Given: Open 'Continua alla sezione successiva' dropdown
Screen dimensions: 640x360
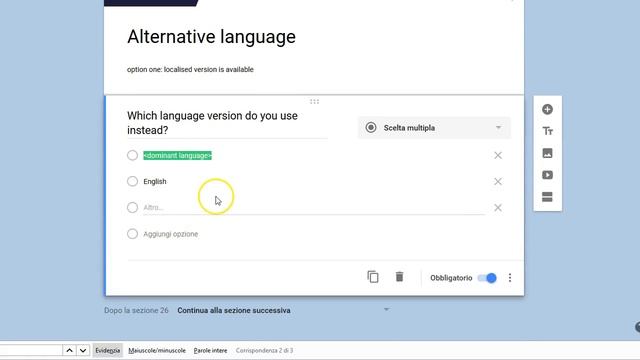Looking at the screenshot, I should pos(283,311).
